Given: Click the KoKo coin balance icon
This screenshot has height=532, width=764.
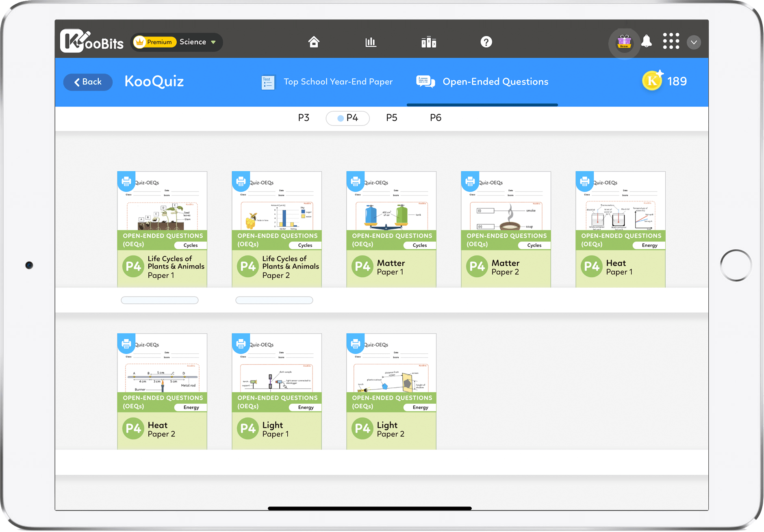Looking at the screenshot, I should pyautogui.click(x=653, y=80).
